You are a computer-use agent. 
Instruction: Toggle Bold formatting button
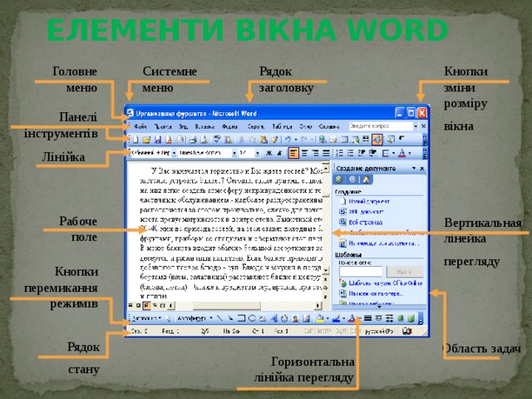268,153
